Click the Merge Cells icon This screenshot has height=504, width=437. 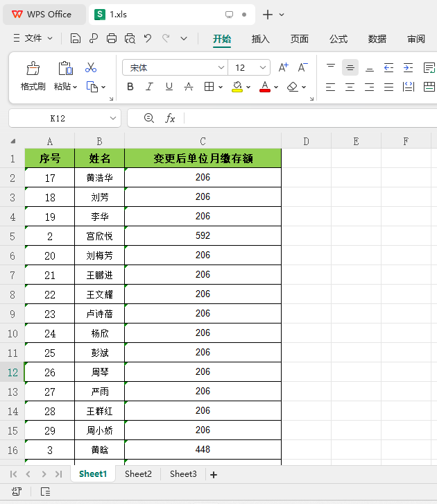click(429, 87)
